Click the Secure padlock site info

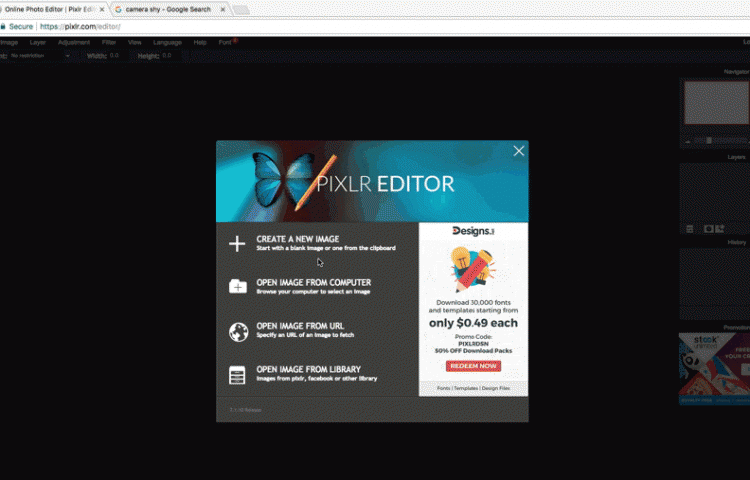point(17,26)
